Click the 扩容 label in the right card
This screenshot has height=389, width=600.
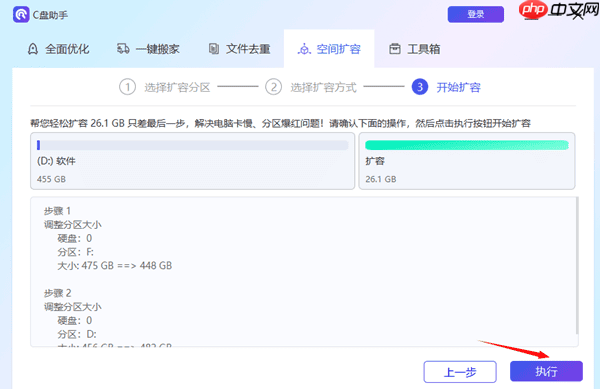click(x=375, y=161)
